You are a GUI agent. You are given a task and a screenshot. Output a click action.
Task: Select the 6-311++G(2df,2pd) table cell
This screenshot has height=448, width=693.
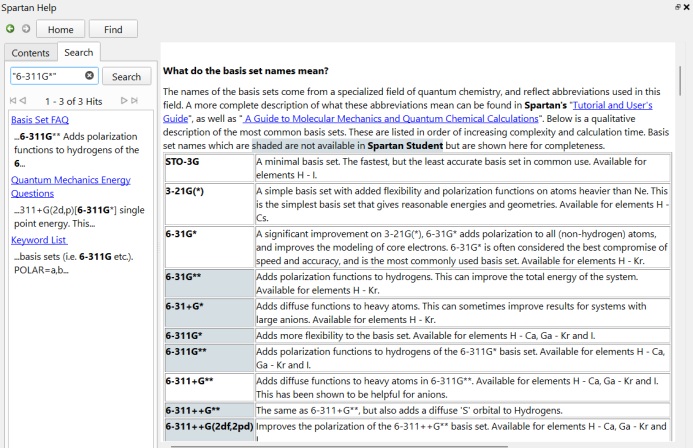209,430
